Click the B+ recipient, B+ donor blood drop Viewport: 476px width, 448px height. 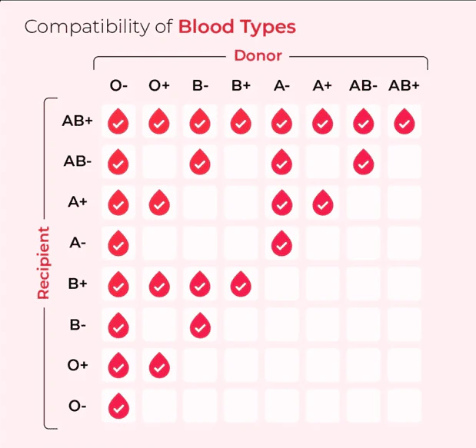[240, 285]
